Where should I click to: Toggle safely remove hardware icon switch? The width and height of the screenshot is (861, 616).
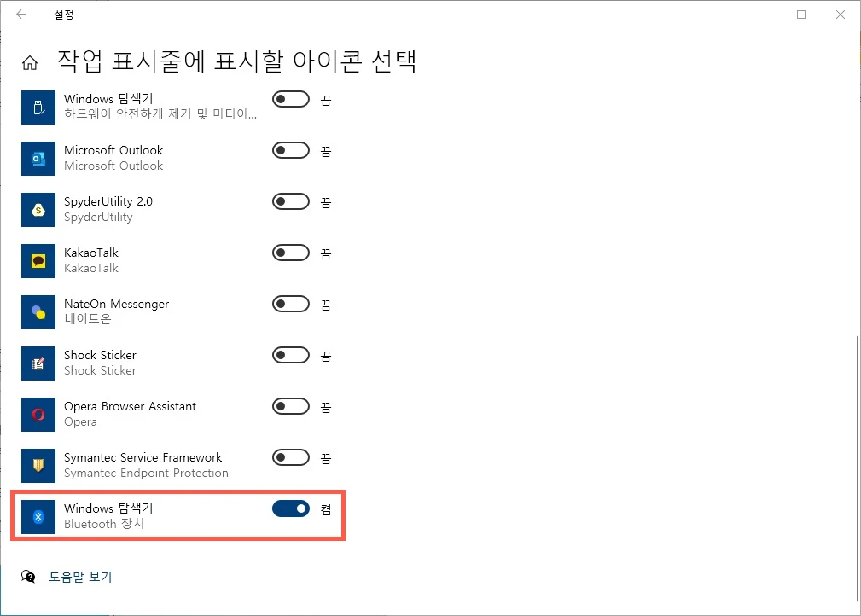point(291,99)
